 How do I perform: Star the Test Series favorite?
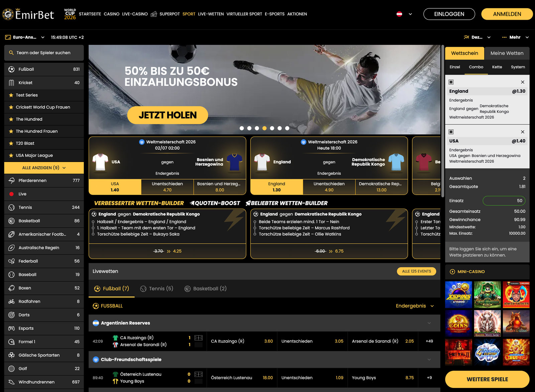point(11,95)
